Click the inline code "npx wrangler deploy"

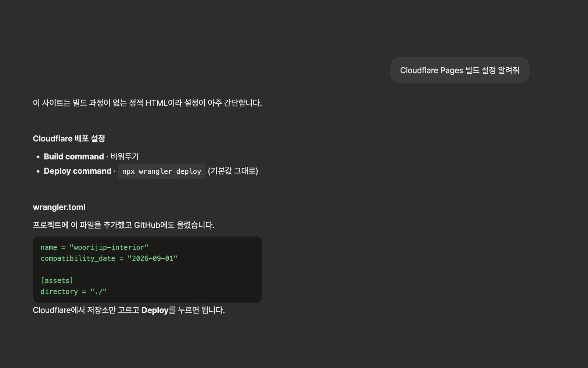pyautogui.click(x=162, y=171)
